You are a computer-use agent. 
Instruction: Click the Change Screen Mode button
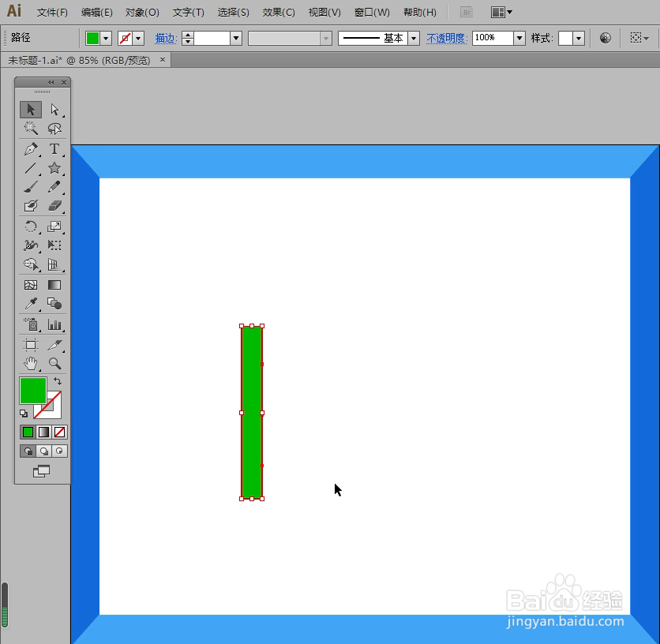tap(41, 471)
